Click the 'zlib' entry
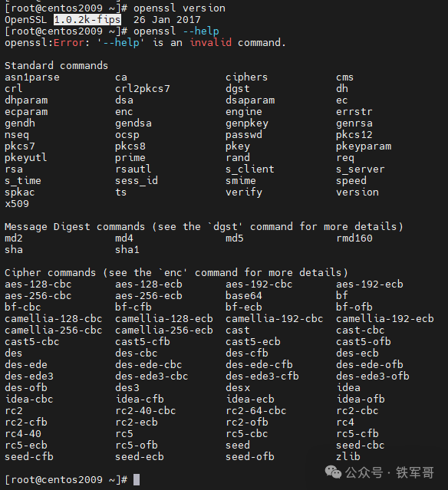 (348, 456)
